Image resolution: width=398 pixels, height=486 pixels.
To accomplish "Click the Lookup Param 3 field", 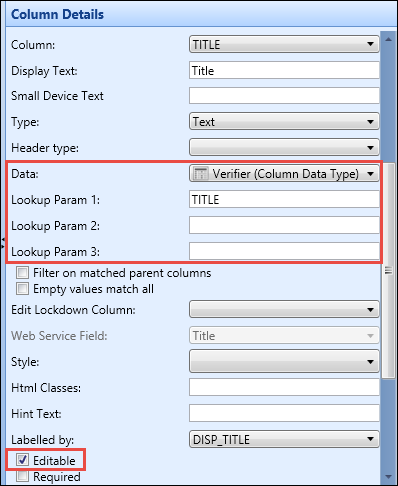I will [x=284, y=251].
